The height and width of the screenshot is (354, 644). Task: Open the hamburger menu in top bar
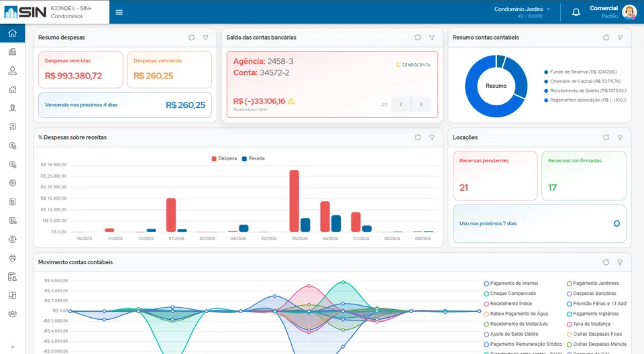119,12
